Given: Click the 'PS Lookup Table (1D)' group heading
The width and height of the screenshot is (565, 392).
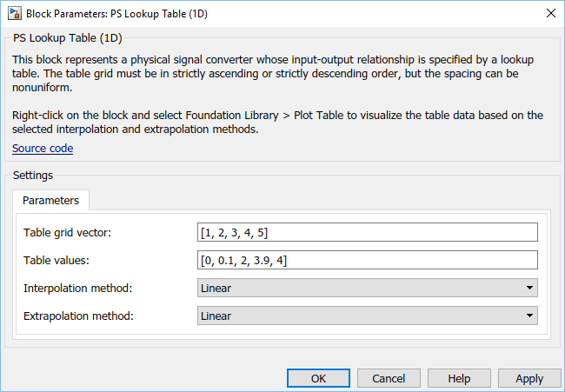Looking at the screenshot, I should click(x=66, y=39).
